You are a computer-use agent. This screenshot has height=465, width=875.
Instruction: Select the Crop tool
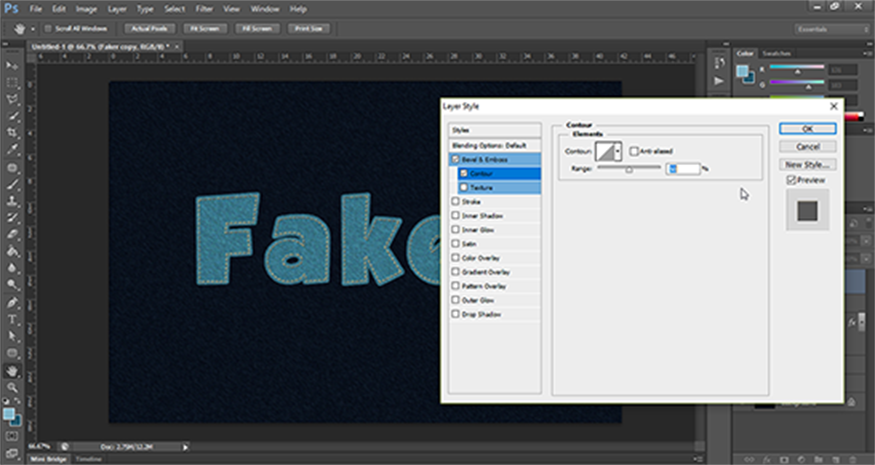[x=13, y=133]
